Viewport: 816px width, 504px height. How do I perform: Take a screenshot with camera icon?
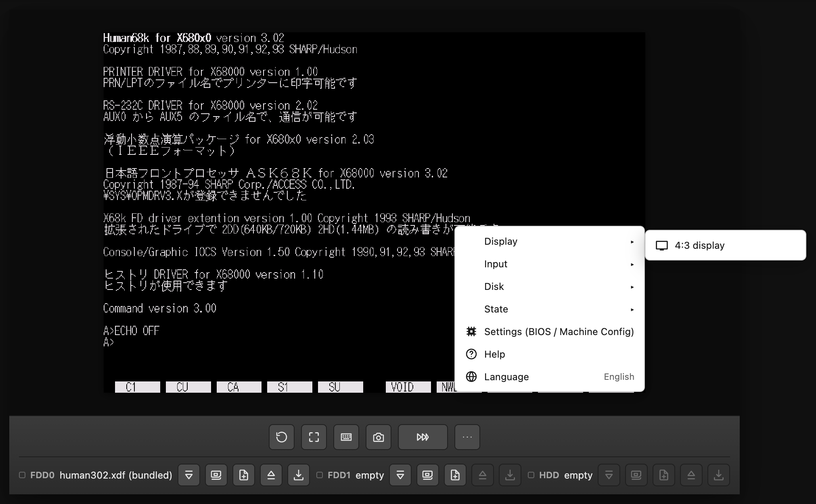378,437
